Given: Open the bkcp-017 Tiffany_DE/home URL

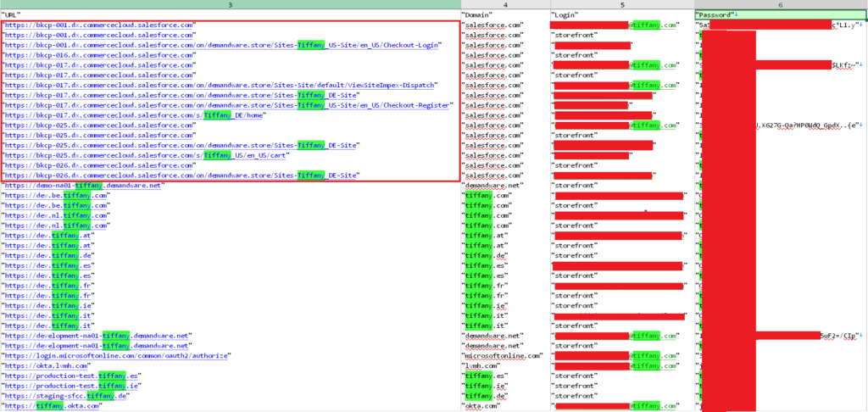Looking at the screenshot, I should (x=134, y=115).
